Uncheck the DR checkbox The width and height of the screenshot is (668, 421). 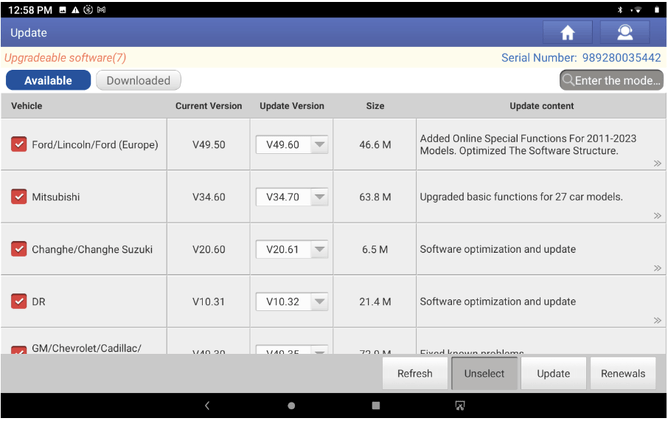19,301
